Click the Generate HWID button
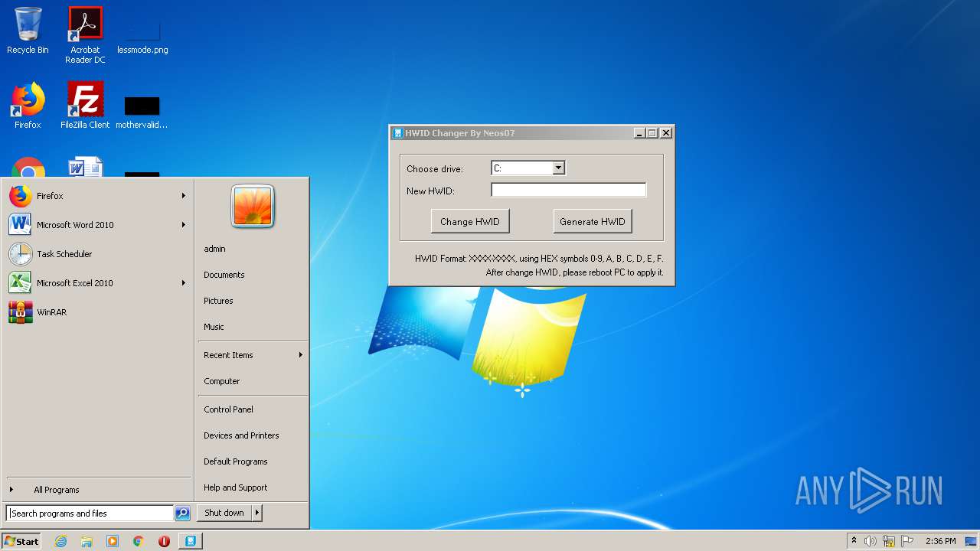 click(593, 222)
